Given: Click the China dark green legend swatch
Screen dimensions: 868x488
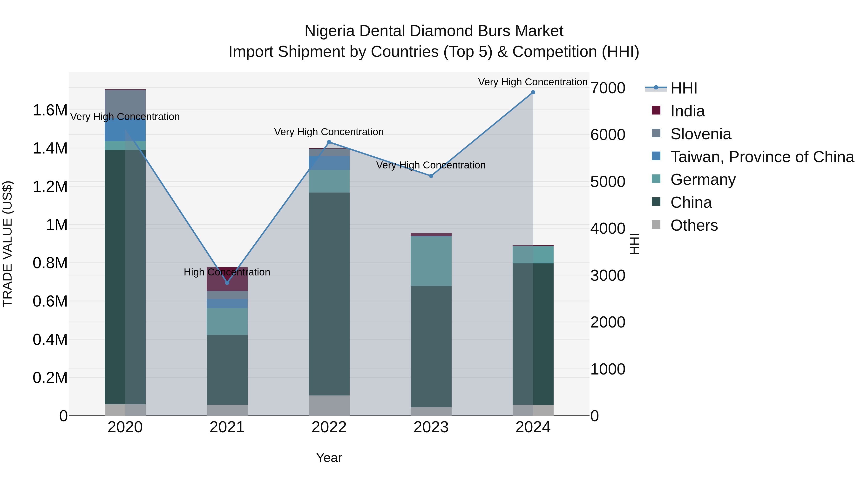Looking at the screenshot, I should pos(656,202).
